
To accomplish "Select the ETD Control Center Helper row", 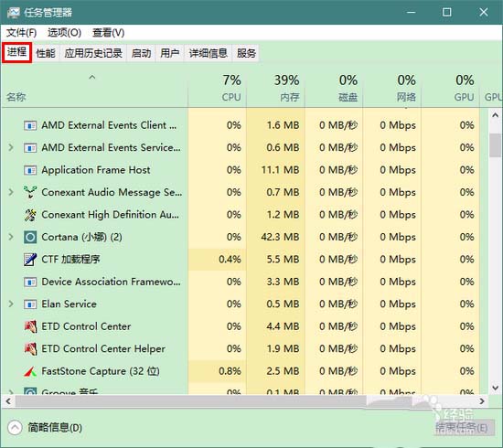I will coord(241,349).
